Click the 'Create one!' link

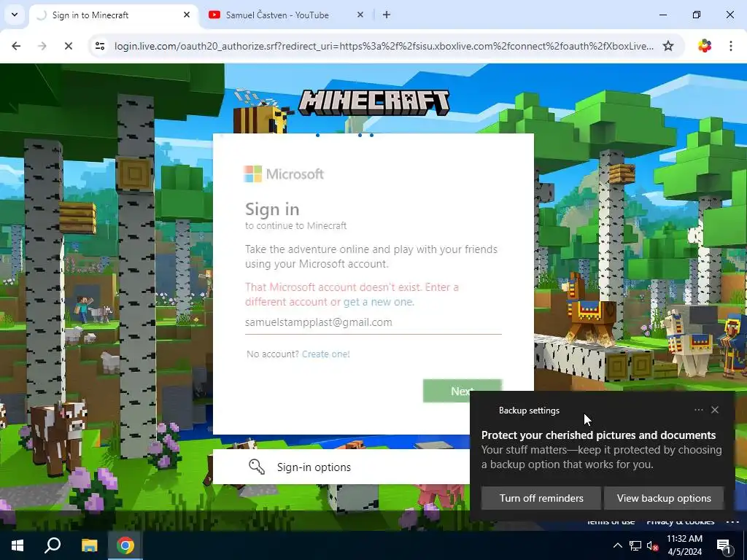[326, 354]
